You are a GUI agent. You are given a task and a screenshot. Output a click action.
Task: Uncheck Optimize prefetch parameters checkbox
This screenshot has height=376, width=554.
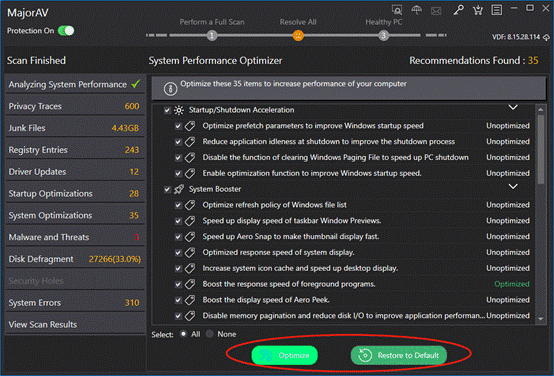178,126
